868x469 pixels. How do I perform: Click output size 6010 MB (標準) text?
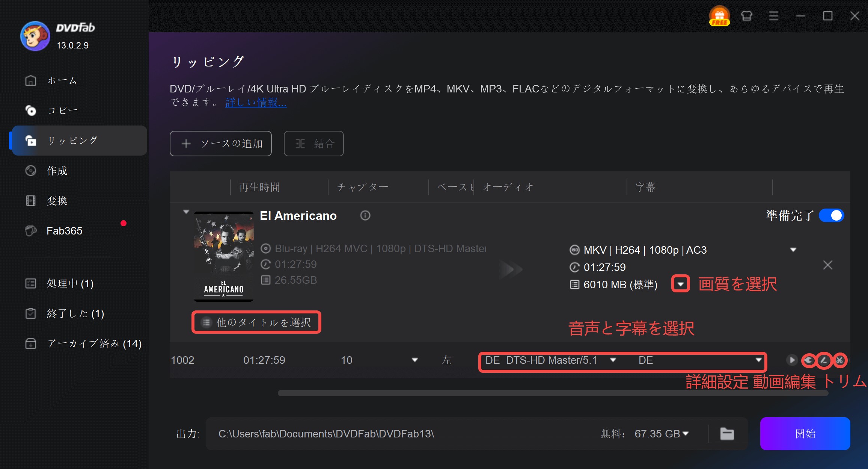coord(620,284)
